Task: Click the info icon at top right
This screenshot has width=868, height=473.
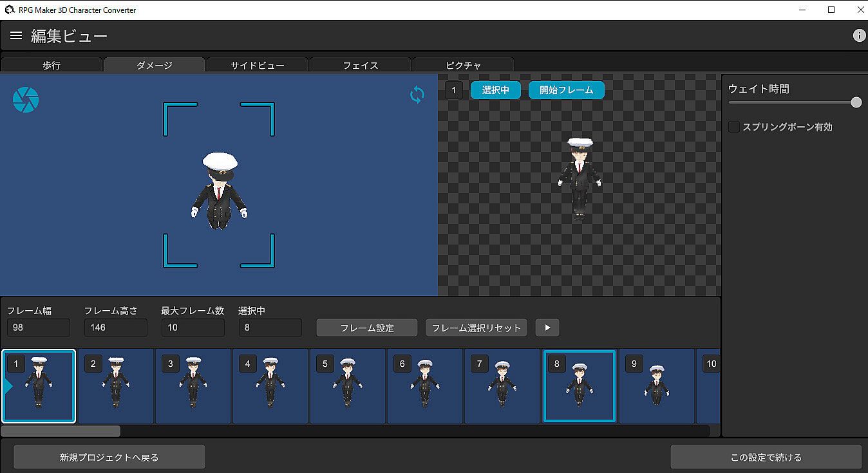Action: (x=859, y=36)
